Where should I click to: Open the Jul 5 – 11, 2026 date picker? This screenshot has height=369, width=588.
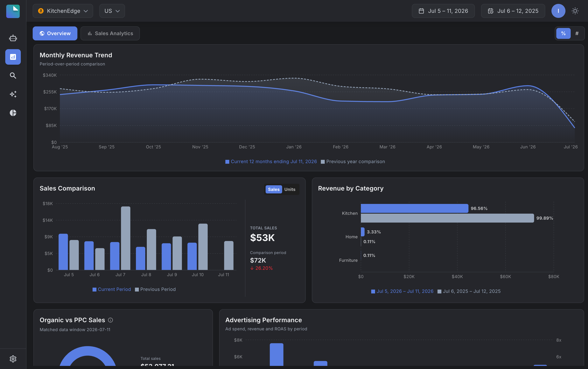(x=443, y=11)
